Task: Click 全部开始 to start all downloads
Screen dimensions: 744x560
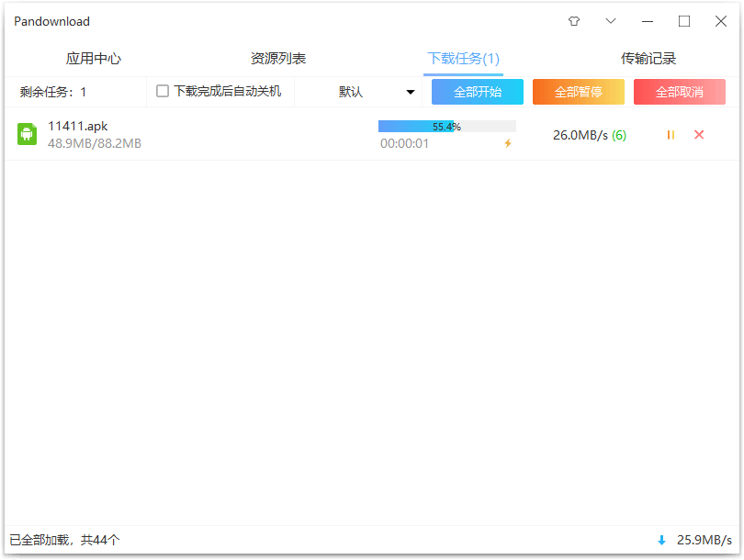Action: (x=477, y=91)
